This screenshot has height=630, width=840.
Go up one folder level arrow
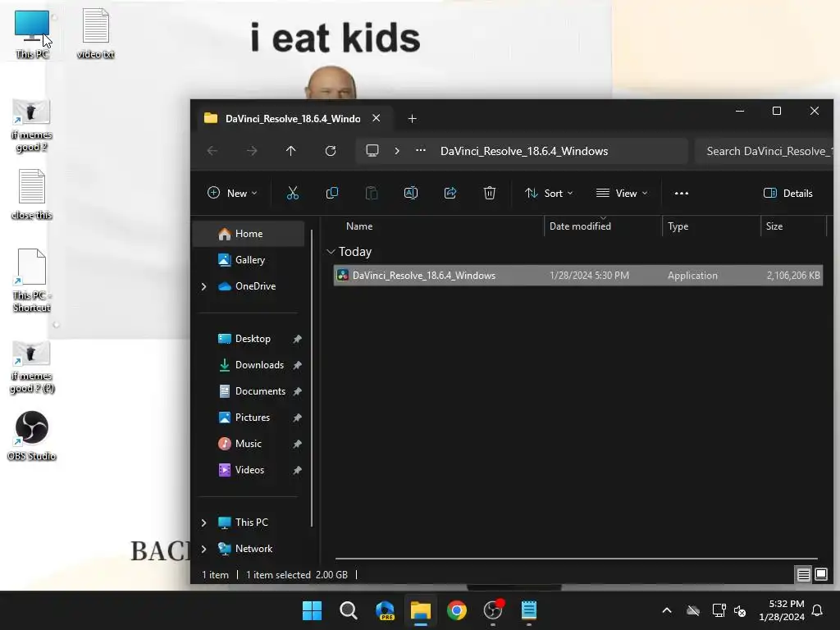coord(291,151)
